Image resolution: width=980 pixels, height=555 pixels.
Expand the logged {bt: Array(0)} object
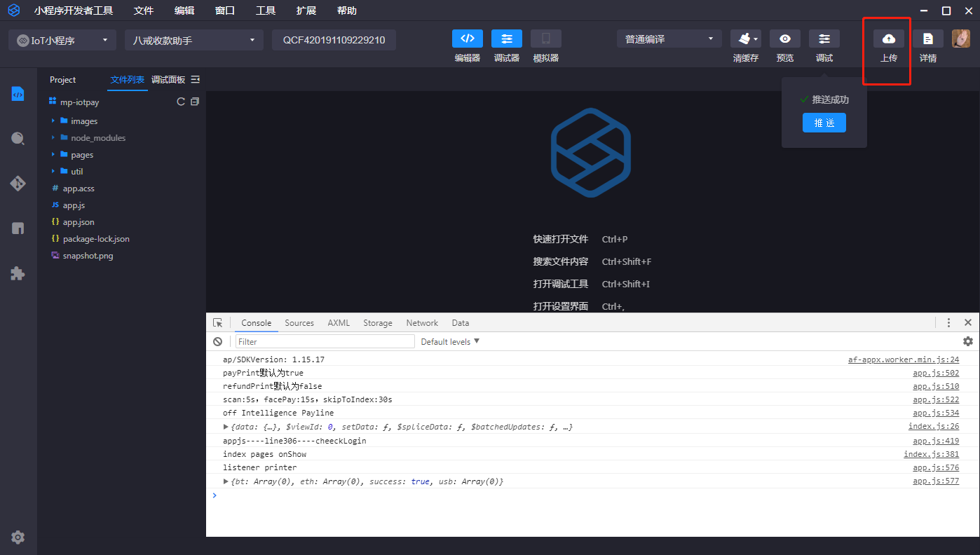point(226,481)
